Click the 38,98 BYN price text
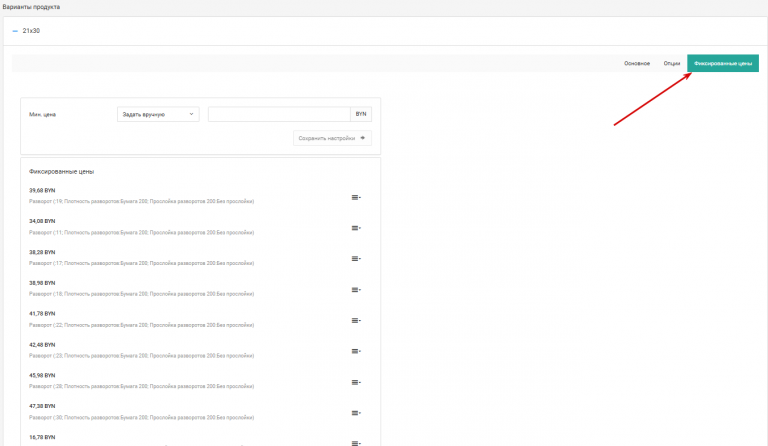 [x=42, y=283]
